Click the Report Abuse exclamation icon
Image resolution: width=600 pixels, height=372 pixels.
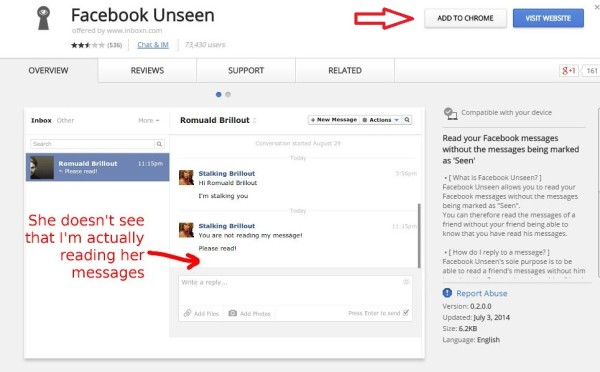pos(447,293)
